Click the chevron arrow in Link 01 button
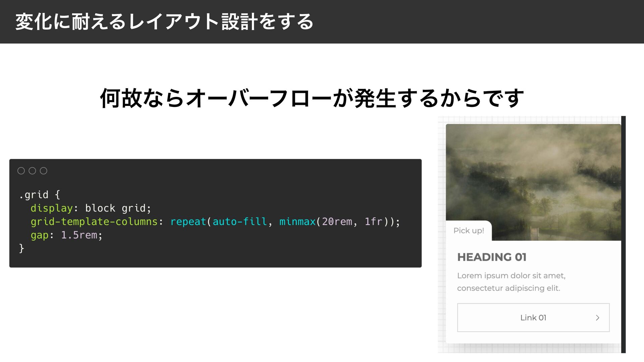644x362 pixels. pyautogui.click(x=597, y=318)
